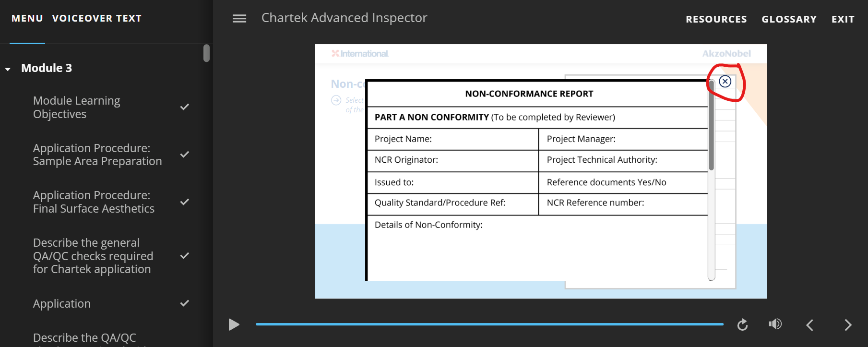Click the Final Surface Aesthetics checkmark
Viewport: 868px width, 347px height.
pos(184,202)
